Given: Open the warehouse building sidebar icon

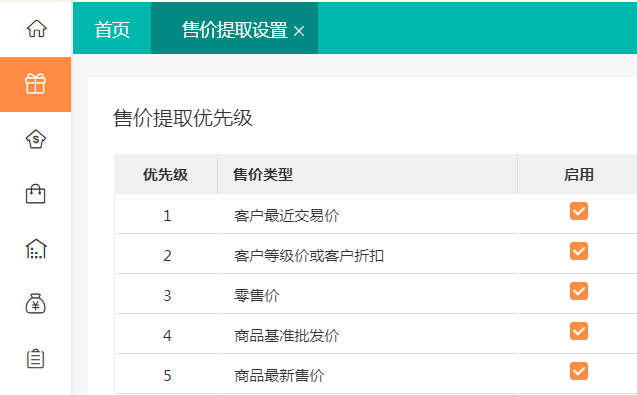Looking at the screenshot, I should [x=36, y=249].
